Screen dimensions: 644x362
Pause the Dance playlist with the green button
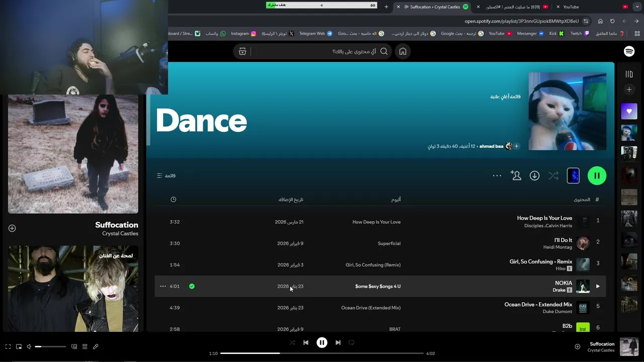tap(597, 175)
